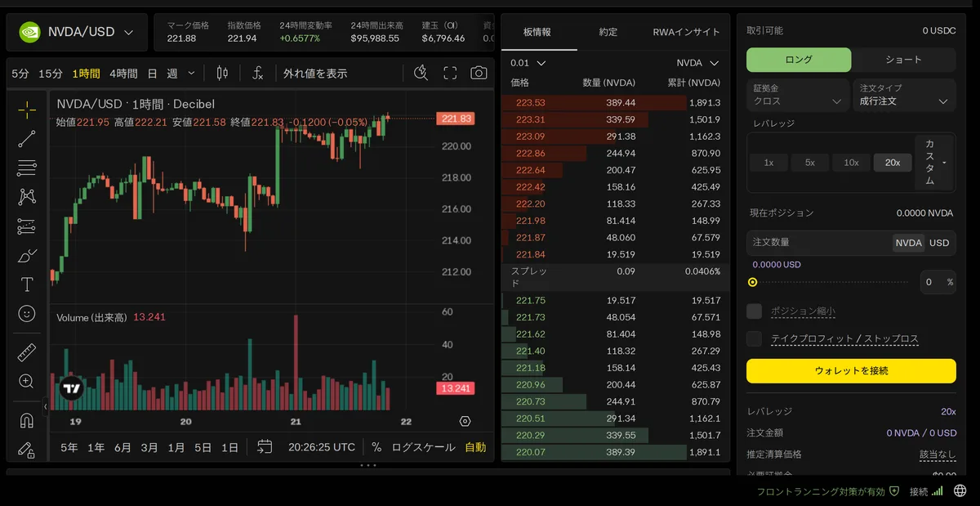Switch order side to ショート
980x506 pixels.
pyautogui.click(x=903, y=60)
